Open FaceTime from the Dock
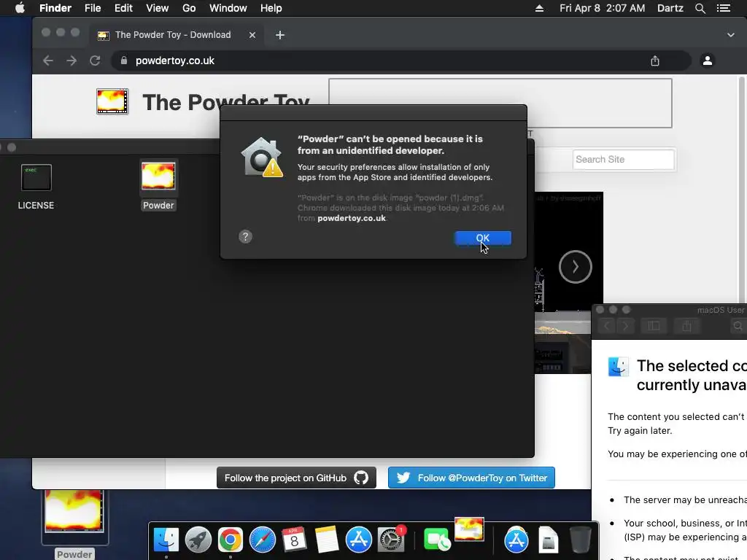 coord(436,540)
